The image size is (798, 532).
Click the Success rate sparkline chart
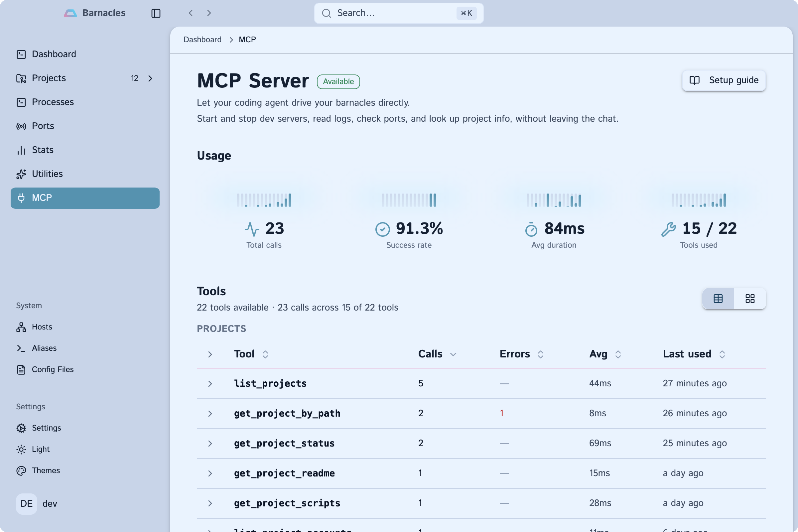pyautogui.click(x=409, y=200)
